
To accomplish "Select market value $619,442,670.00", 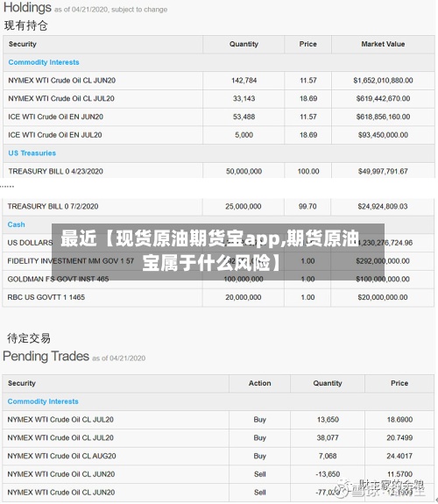I will (383, 99).
